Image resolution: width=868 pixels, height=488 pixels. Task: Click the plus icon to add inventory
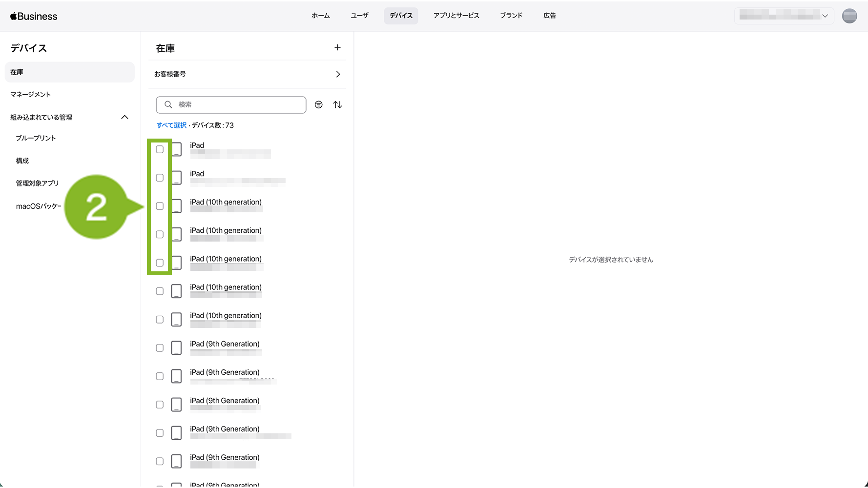point(337,47)
